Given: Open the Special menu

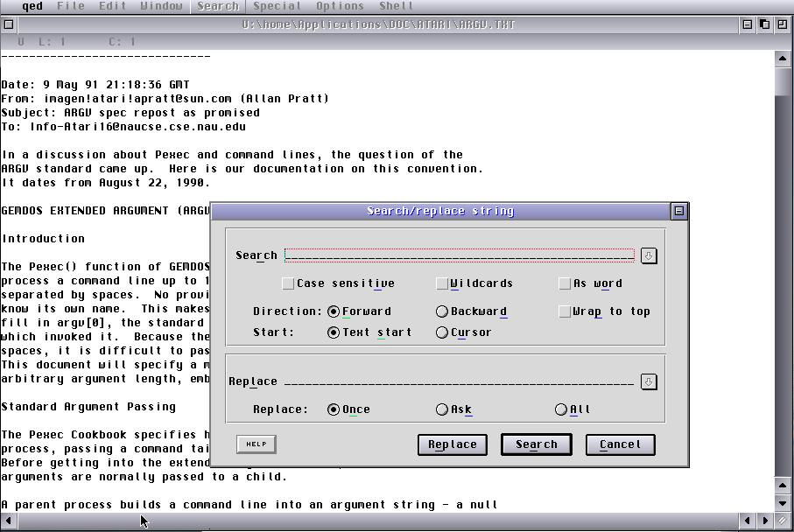Looking at the screenshot, I should tap(278, 6).
